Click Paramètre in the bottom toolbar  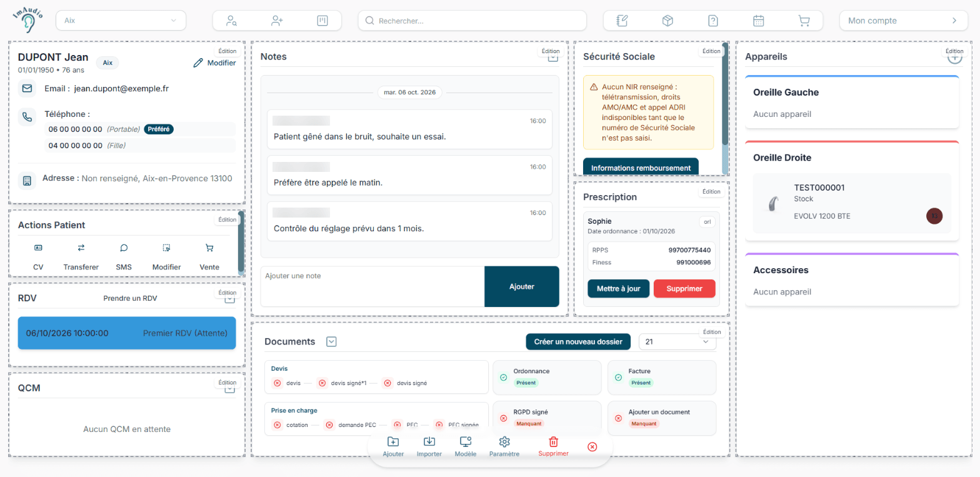point(504,447)
